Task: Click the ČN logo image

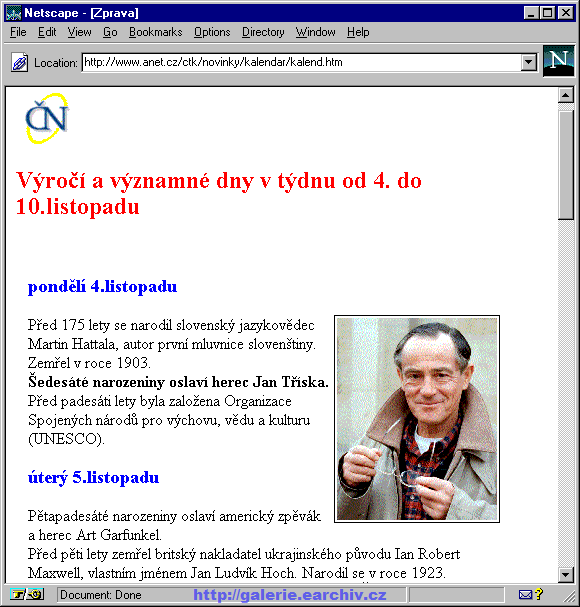Action: 47,118
